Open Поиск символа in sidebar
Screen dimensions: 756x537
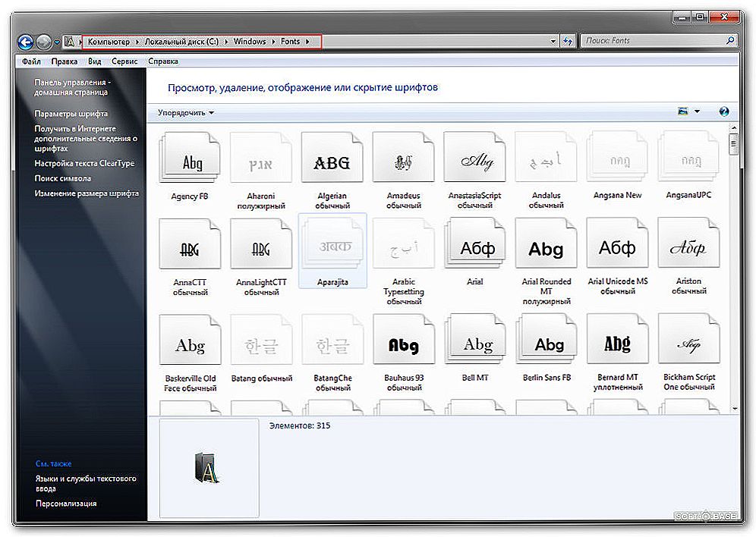click(x=63, y=178)
